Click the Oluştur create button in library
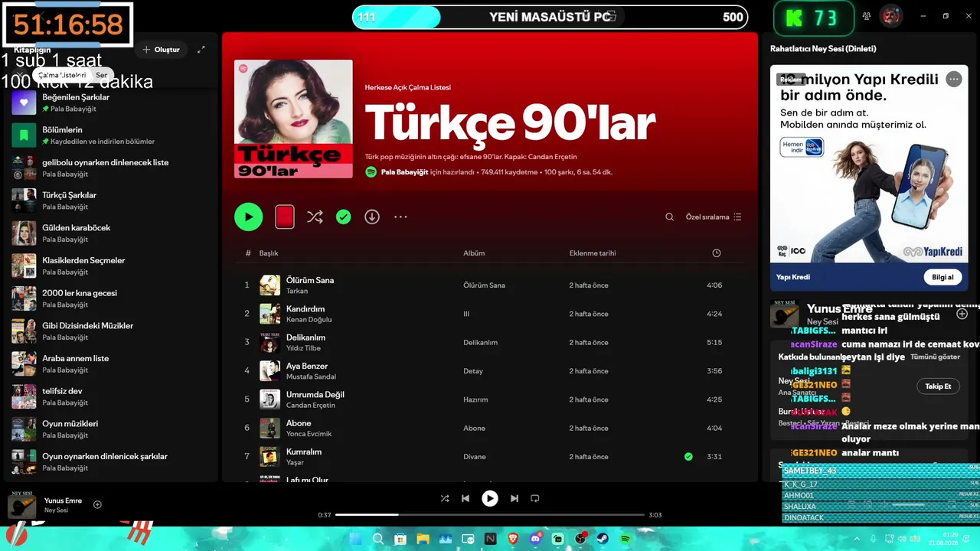The height and width of the screenshot is (551, 980). (x=161, y=50)
